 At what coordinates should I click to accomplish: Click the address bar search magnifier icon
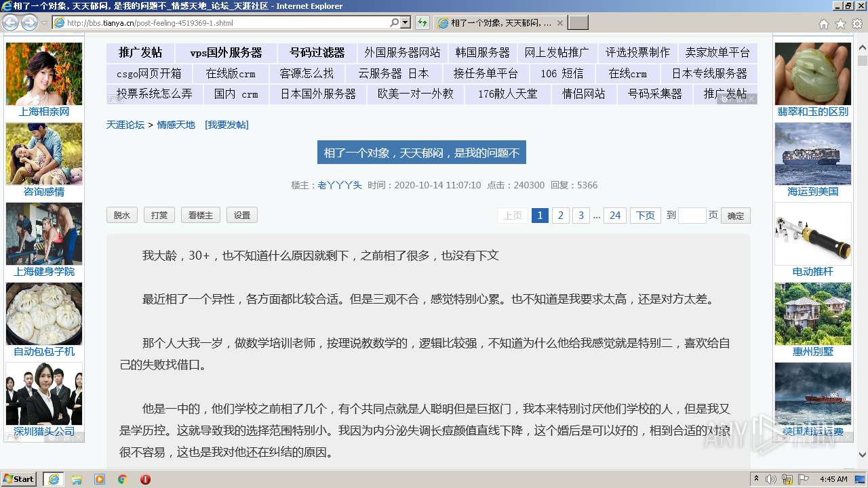394,22
